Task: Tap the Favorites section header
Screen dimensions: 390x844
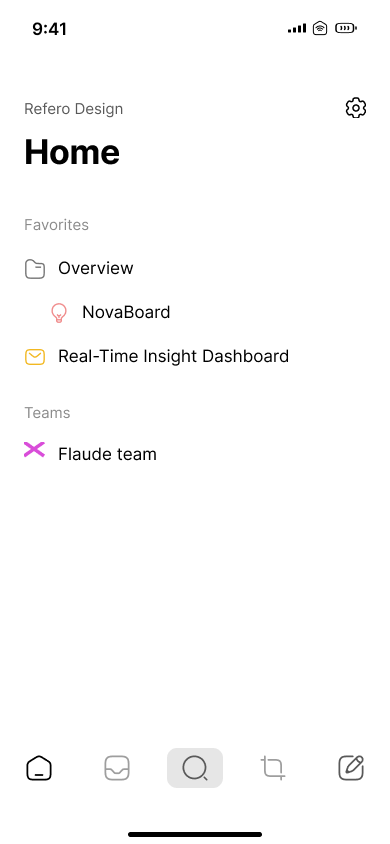Action: (x=56, y=224)
